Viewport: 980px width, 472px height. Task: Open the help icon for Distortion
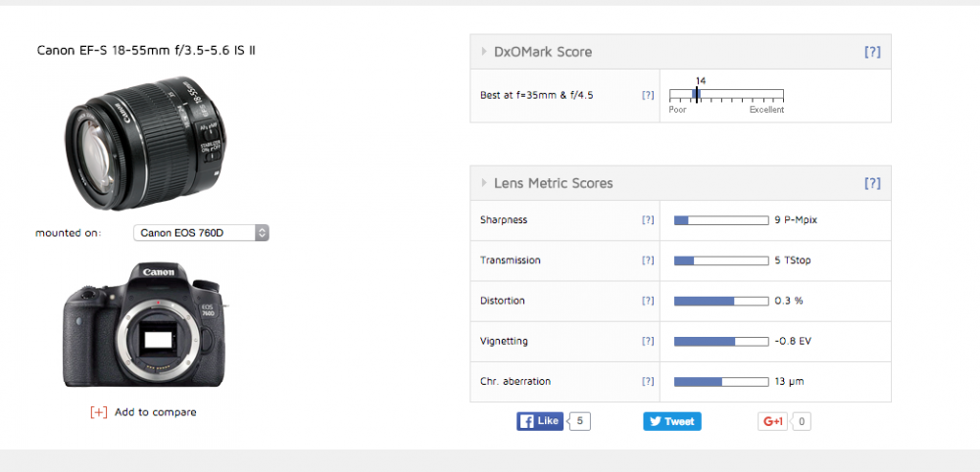(648, 301)
